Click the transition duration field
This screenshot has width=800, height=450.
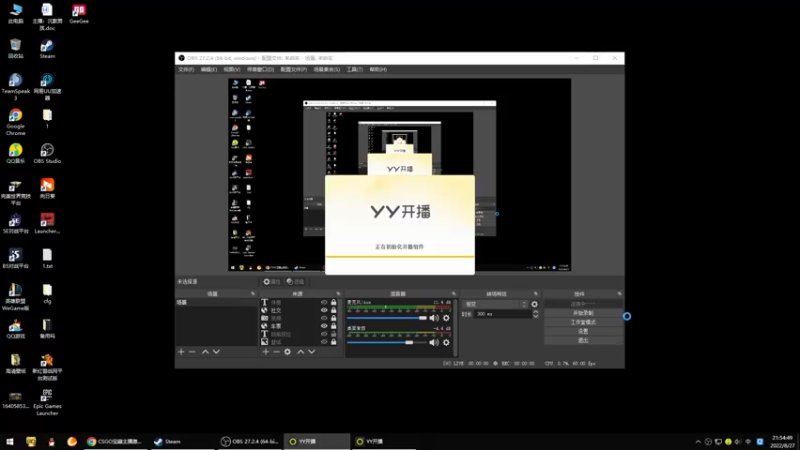click(503, 314)
